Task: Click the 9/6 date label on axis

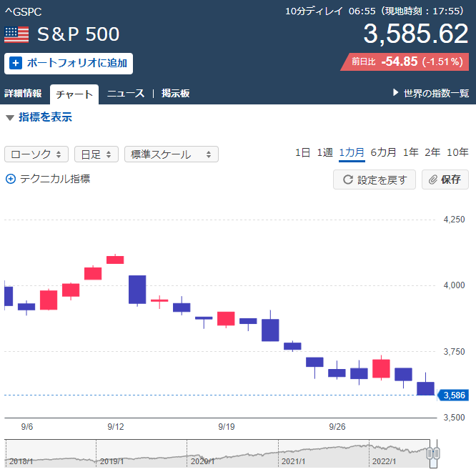Action: tap(27, 427)
